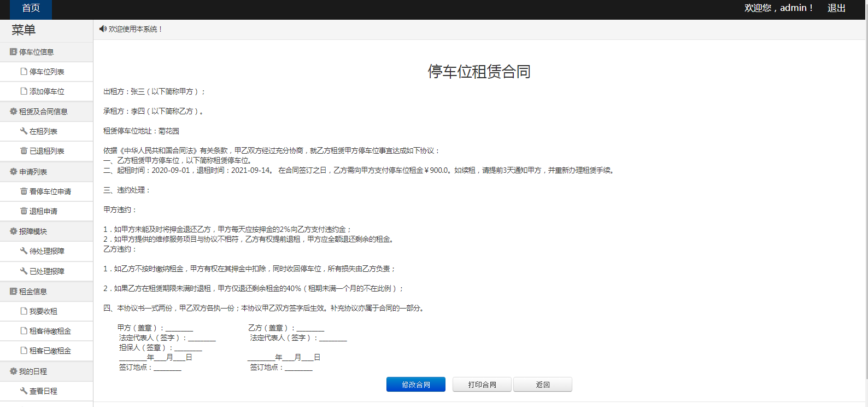
Task: Click the wrench icon beside 查看日程
Action: tap(24, 391)
